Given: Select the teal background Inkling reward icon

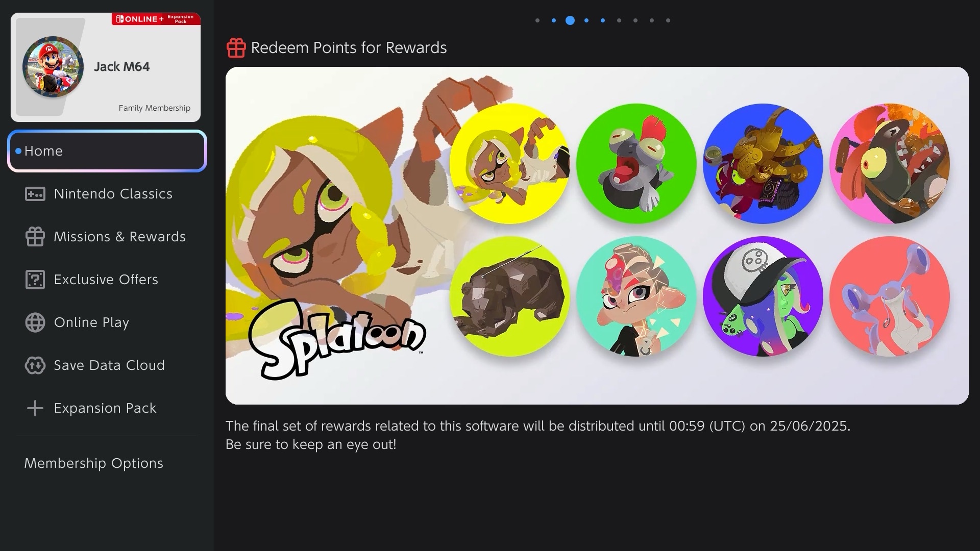Looking at the screenshot, I should click(x=636, y=296).
